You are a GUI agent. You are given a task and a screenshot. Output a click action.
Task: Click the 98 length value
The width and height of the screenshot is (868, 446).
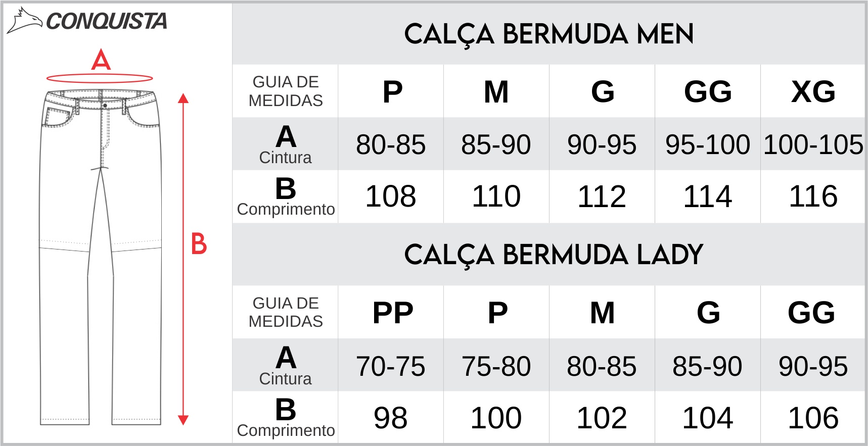click(390, 418)
